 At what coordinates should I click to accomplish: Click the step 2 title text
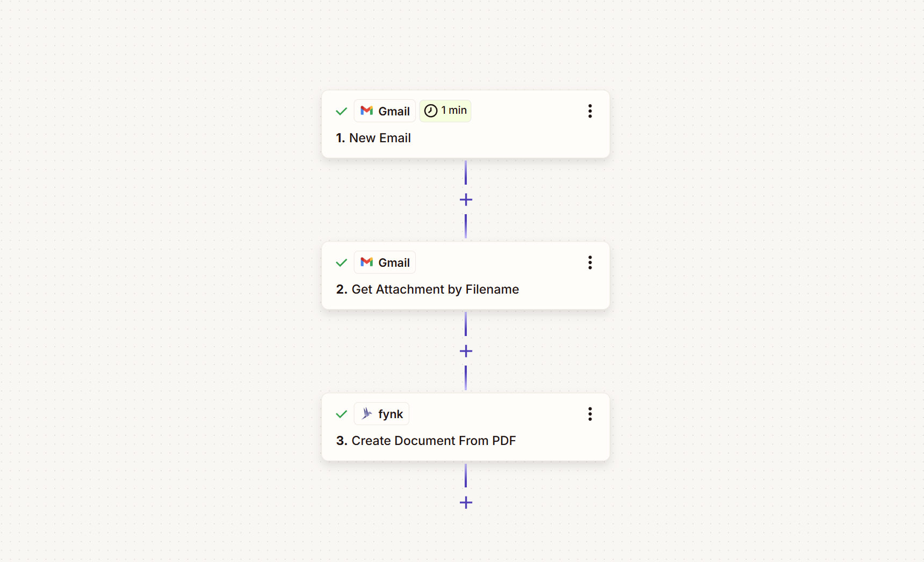point(427,289)
